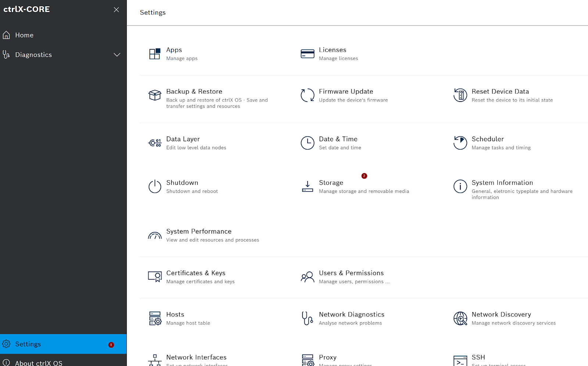Click the Scheduler icon
Image resolution: width=588 pixels, height=366 pixels.
[x=460, y=143]
